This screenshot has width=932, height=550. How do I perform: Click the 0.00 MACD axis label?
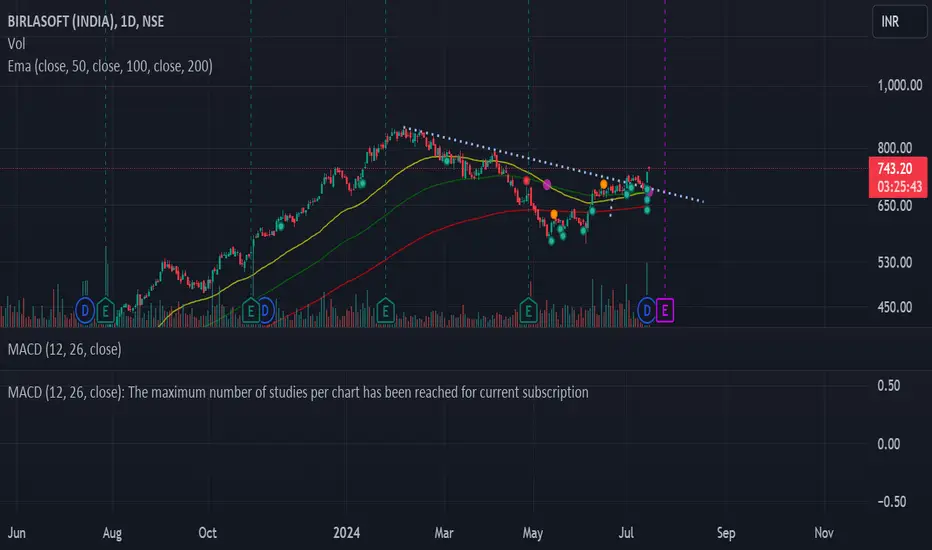click(x=889, y=444)
